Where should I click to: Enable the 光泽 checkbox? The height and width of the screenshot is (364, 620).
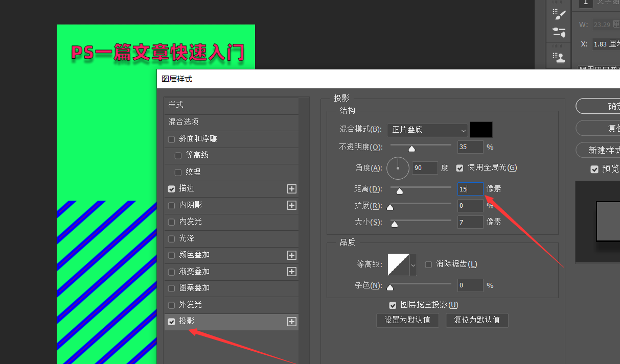[172, 239]
